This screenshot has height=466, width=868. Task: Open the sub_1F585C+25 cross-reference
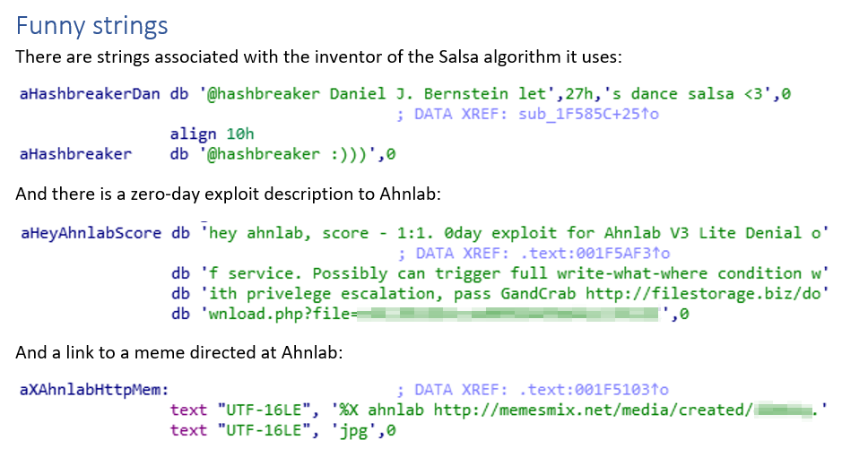click(588, 114)
